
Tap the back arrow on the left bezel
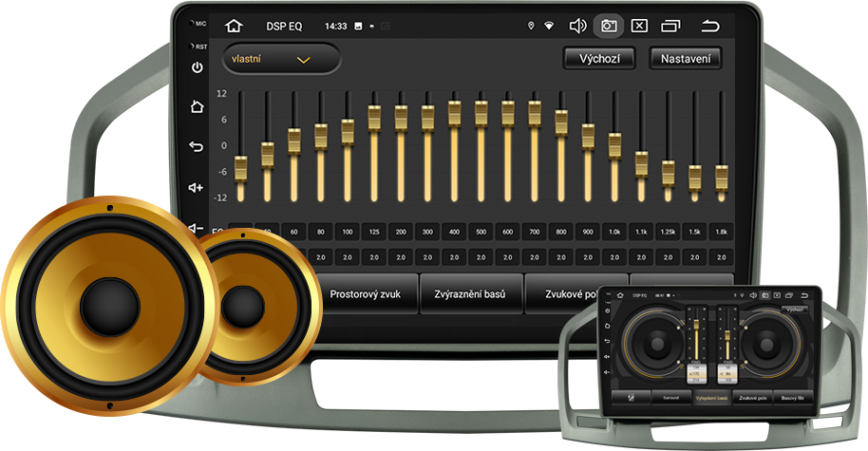pos(197,146)
